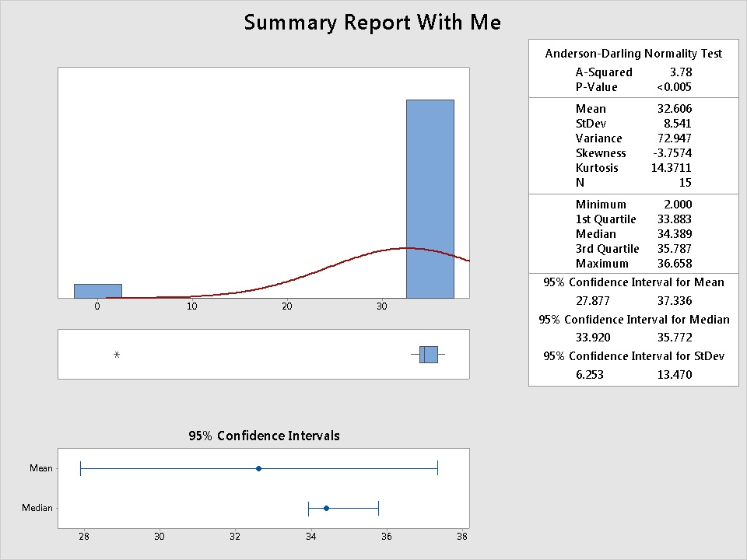Click "95% Confidence Interval for StDev" label
This screenshot has height=560, width=747.
(633, 356)
